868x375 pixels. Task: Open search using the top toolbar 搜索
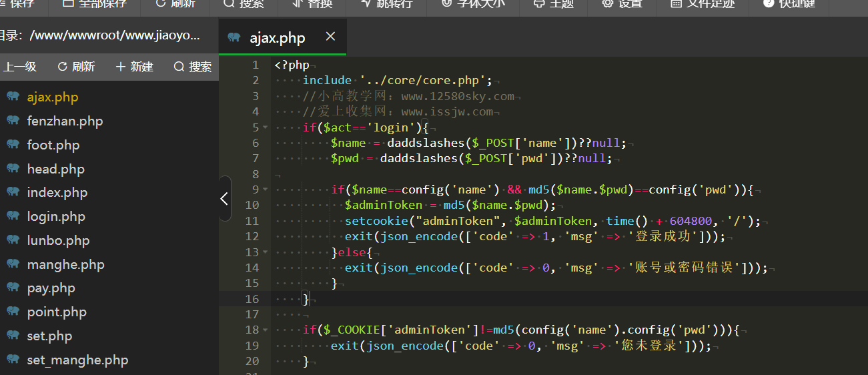[x=244, y=4]
